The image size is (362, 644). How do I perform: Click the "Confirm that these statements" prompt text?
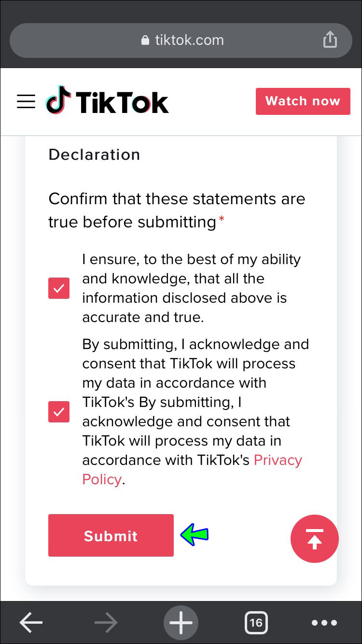(177, 210)
